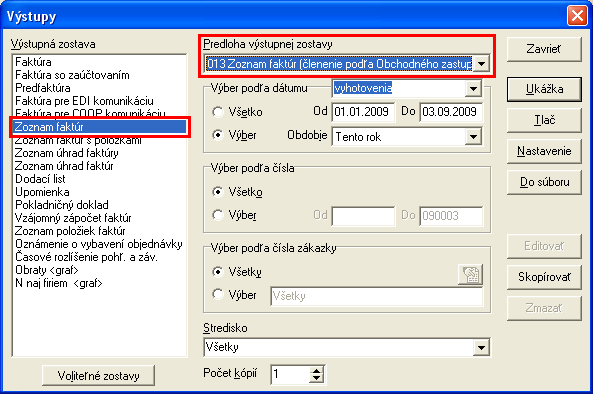The image size is (593, 394).
Task: Select Zoznam faktúr in the list
Action: pos(99,127)
